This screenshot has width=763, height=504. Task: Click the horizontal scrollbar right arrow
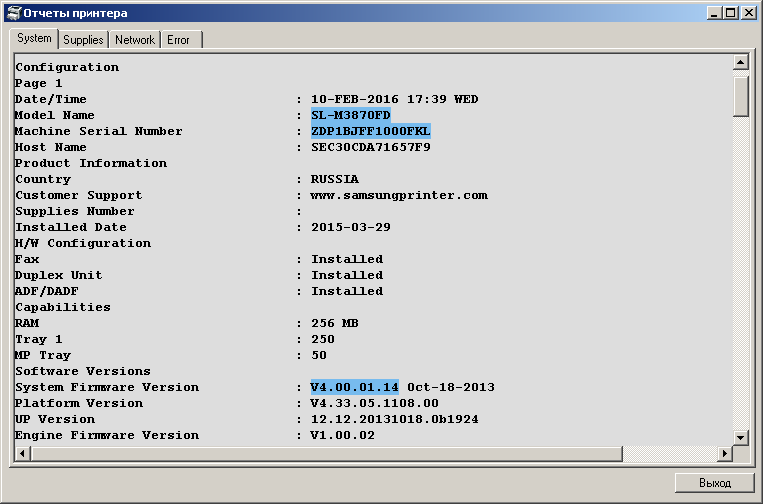click(x=725, y=453)
